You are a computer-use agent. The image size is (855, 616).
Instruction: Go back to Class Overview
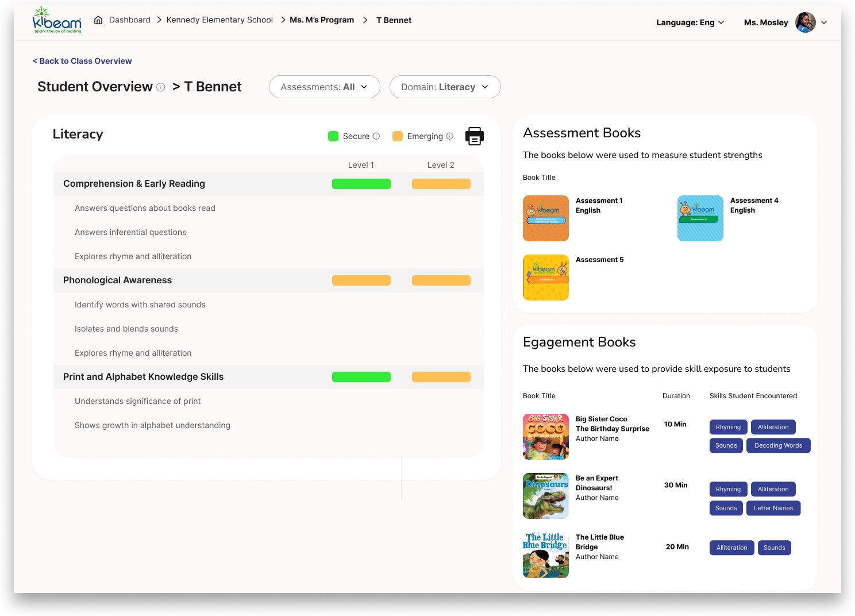pyautogui.click(x=82, y=61)
